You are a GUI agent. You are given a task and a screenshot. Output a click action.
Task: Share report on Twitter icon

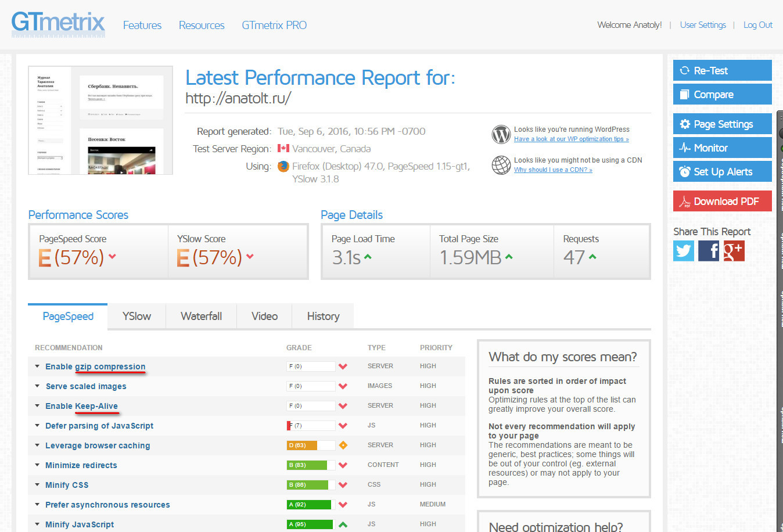point(684,251)
